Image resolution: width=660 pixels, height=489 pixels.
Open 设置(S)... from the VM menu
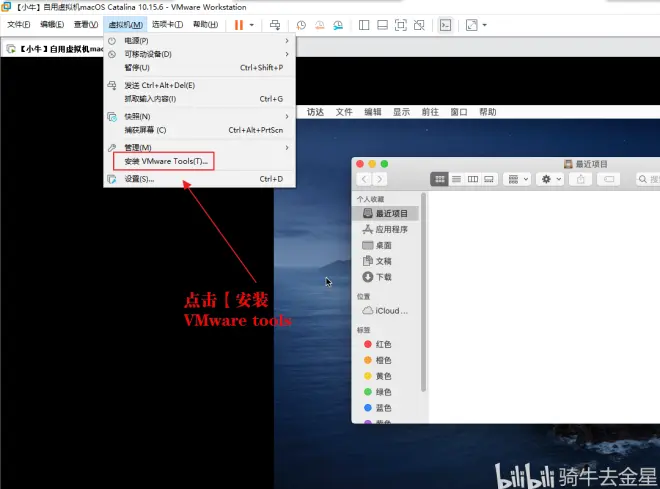pyautogui.click(x=200, y=179)
